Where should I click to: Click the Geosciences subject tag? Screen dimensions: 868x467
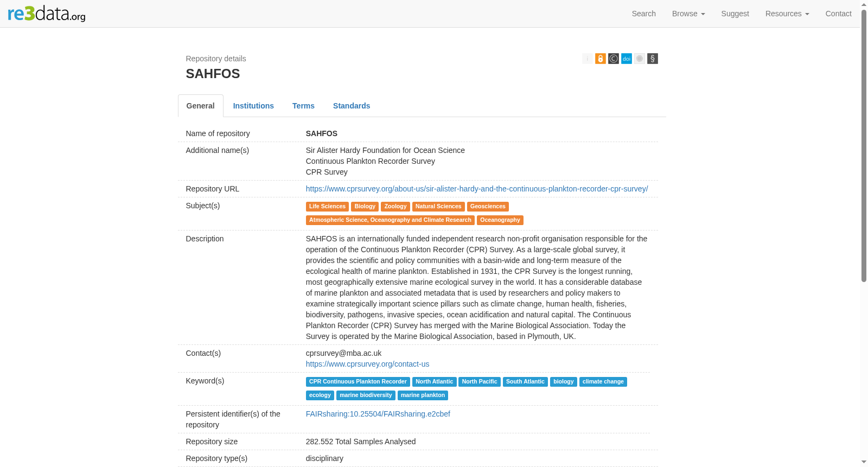pyautogui.click(x=488, y=207)
